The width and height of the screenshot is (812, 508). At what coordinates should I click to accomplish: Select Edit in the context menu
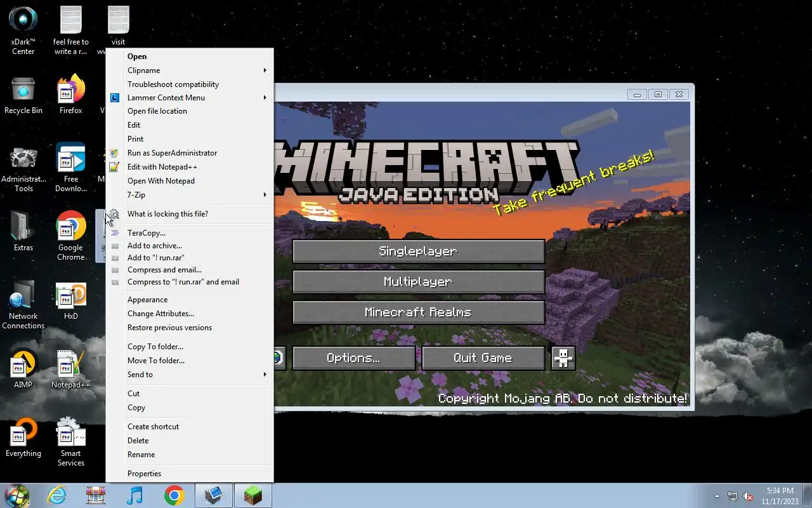[190, 125]
